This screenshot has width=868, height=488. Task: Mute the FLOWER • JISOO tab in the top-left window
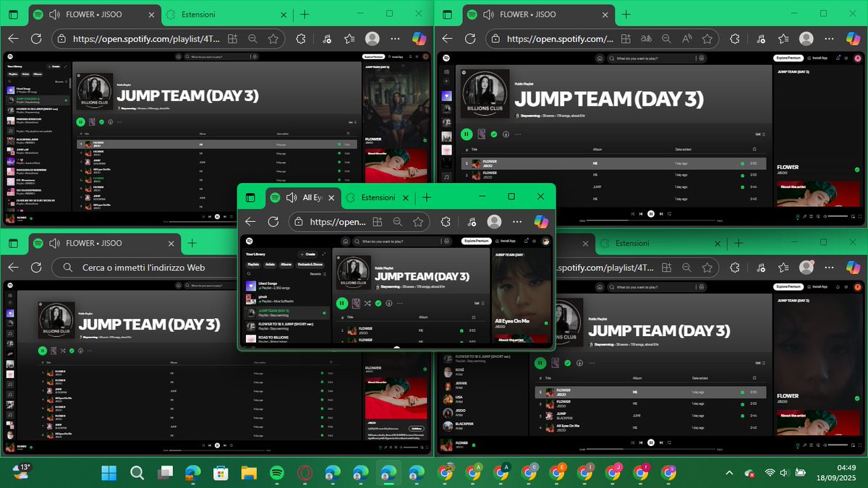pos(54,14)
